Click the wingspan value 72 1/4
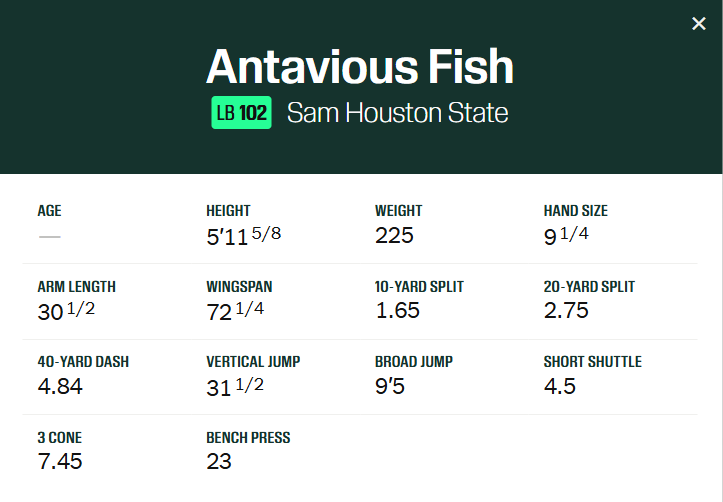The height and width of the screenshot is (502, 723). 235,311
